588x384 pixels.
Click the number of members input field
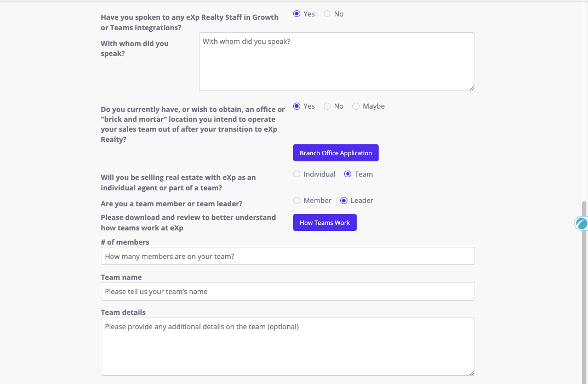[x=288, y=256]
